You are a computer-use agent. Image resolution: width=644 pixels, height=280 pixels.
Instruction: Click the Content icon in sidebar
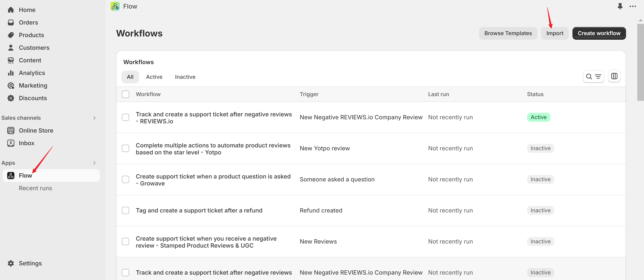coord(11,60)
